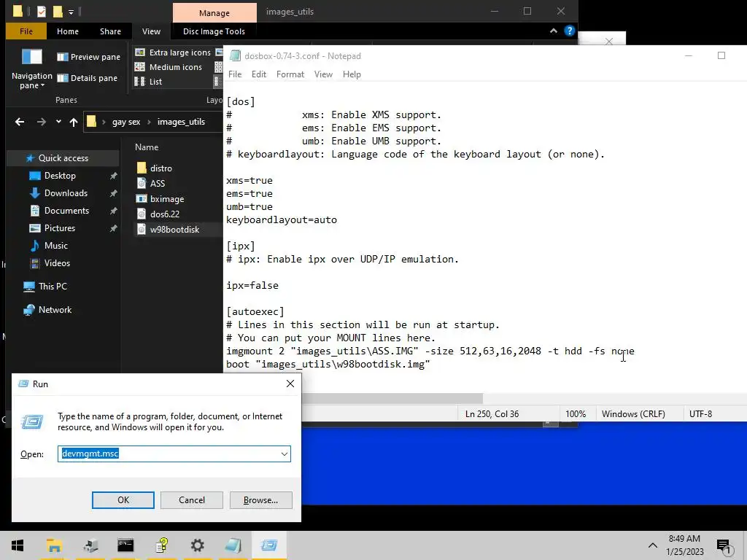747x560 pixels.
Task: Open Documents in navigation pane
Action: tap(66, 211)
